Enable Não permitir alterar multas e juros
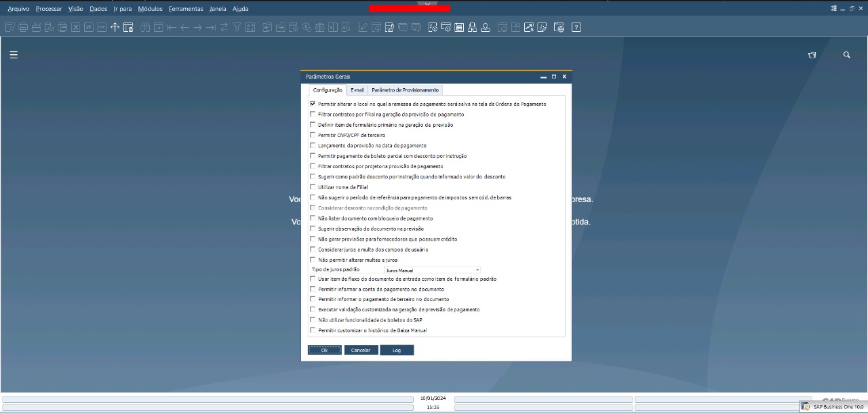This screenshot has width=868, height=413. [x=313, y=260]
